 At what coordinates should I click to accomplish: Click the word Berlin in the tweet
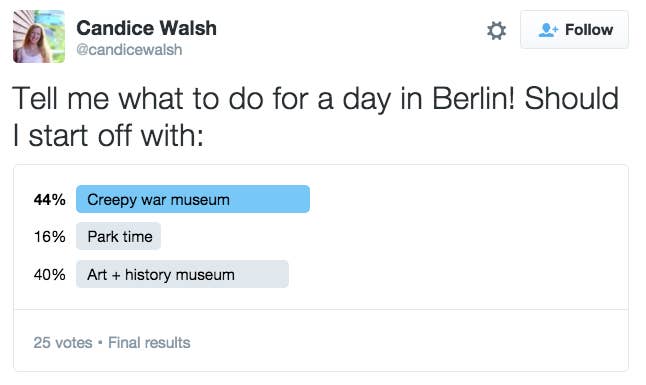(x=473, y=98)
